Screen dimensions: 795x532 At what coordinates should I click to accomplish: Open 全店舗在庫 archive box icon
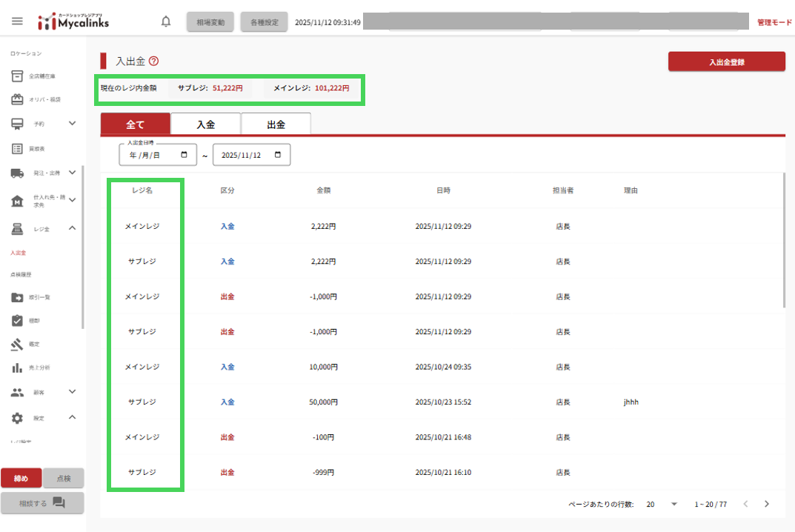tap(17, 76)
